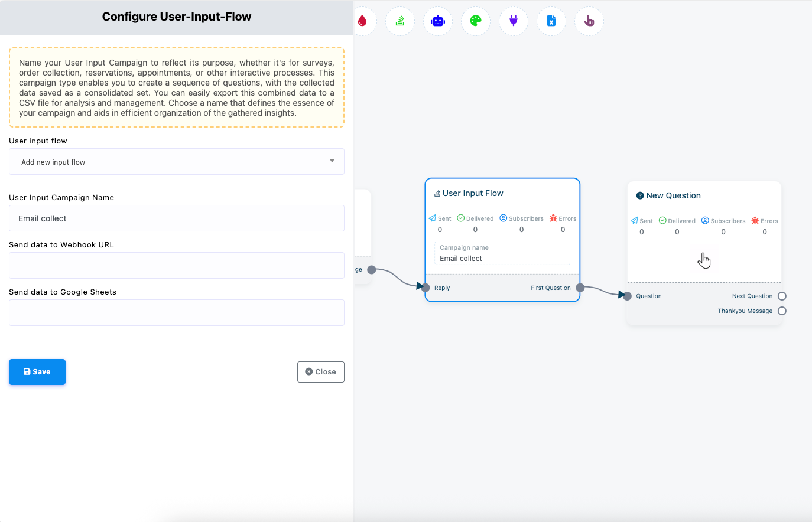Click the question mark icon on New Question
This screenshot has height=522, width=812.
coord(639,195)
